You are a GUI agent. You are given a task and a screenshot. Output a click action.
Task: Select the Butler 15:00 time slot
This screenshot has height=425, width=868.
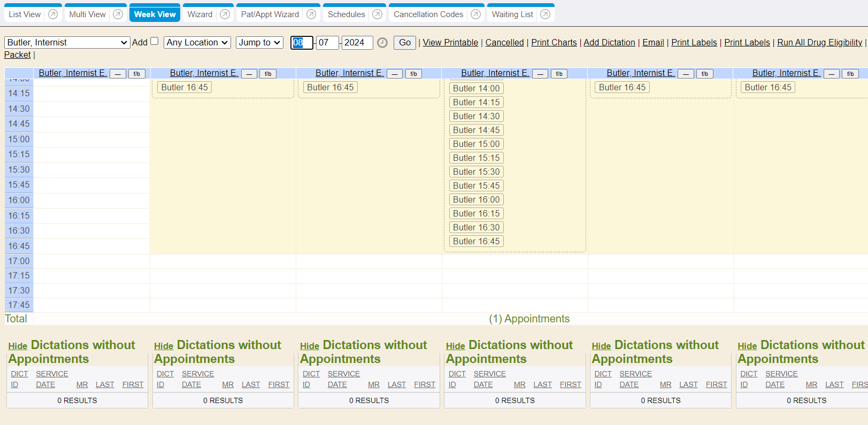point(476,144)
